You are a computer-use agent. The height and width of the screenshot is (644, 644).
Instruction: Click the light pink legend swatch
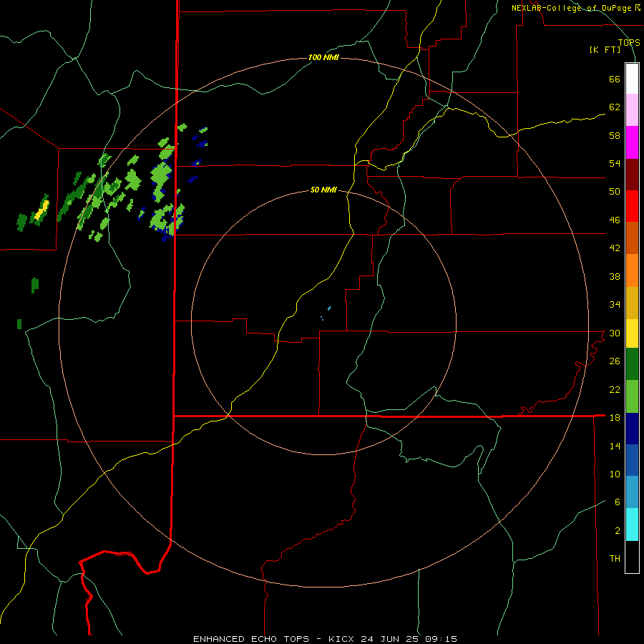pyautogui.click(x=632, y=109)
